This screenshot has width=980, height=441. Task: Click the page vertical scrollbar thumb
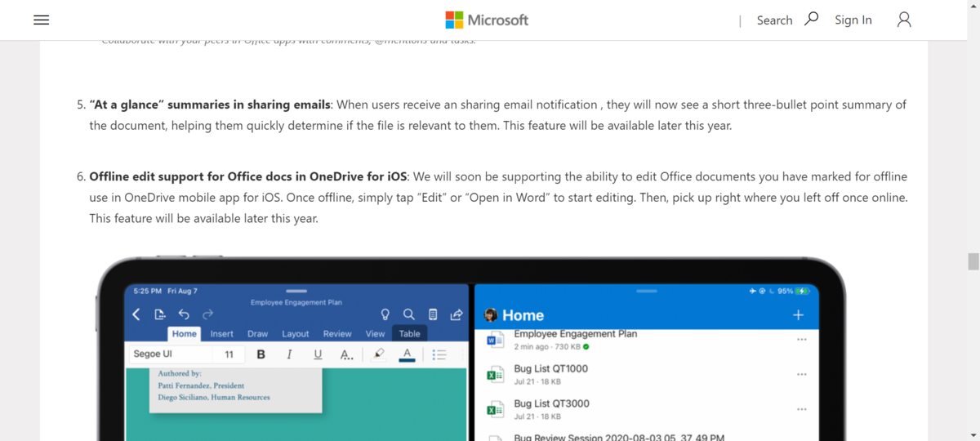click(x=973, y=261)
